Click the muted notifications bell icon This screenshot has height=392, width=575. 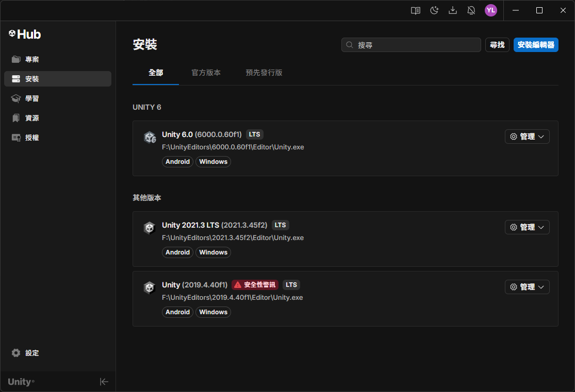[x=471, y=10]
